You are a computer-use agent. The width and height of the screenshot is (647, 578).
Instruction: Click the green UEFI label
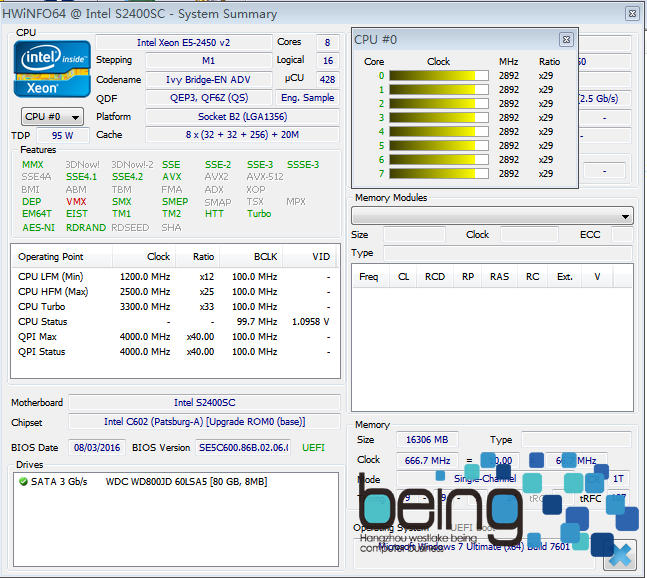click(x=313, y=448)
